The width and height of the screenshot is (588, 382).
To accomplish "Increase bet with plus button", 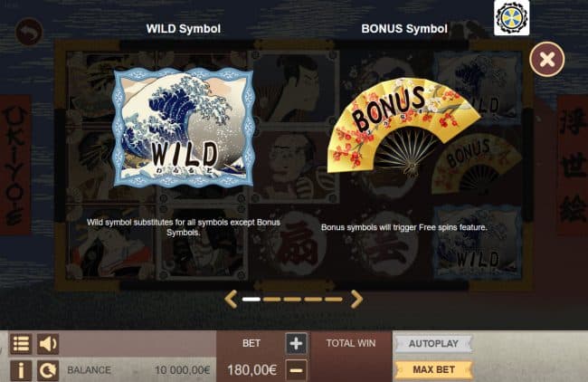I will 296,343.
